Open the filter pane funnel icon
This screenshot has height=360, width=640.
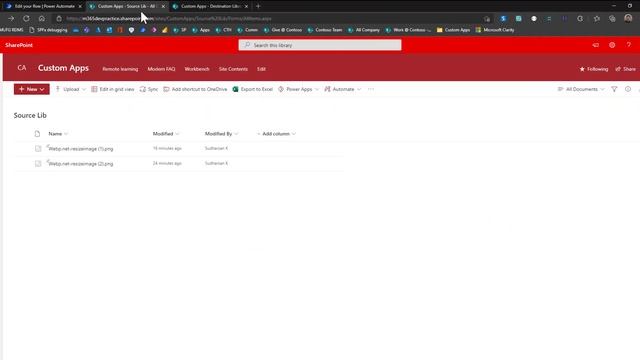point(614,89)
